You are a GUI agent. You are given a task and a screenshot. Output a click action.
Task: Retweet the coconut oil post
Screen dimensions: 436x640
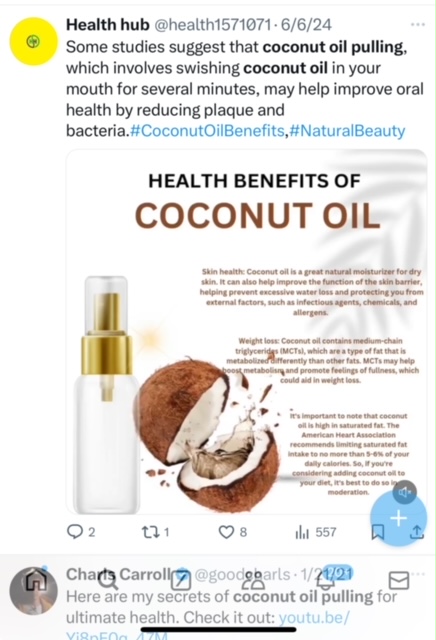point(155,532)
